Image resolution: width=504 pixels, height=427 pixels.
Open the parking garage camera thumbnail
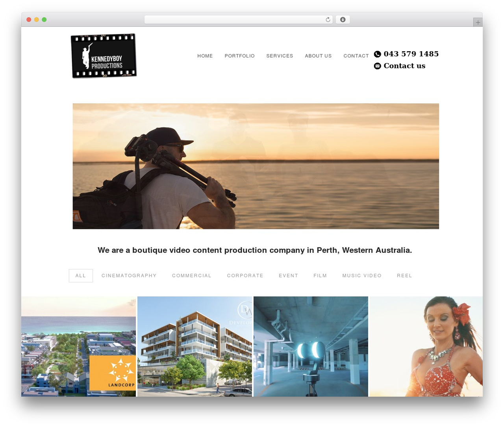(x=311, y=347)
